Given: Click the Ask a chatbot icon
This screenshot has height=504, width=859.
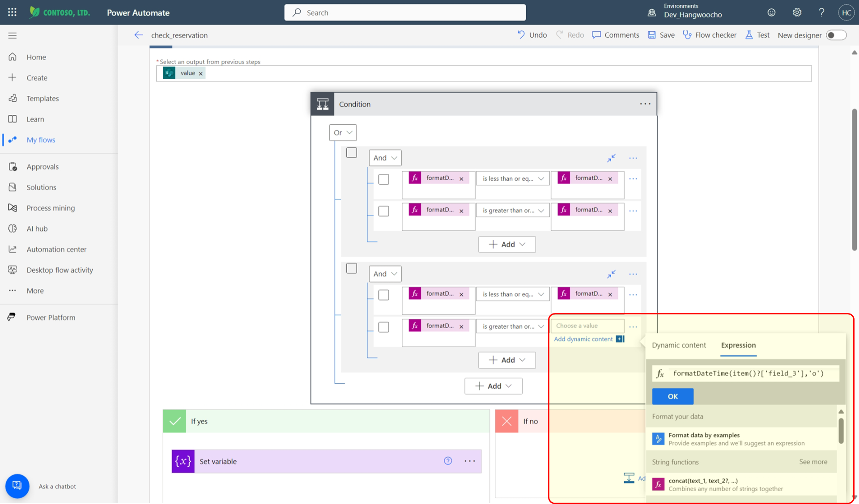Looking at the screenshot, I should click(x=17, y=486).
